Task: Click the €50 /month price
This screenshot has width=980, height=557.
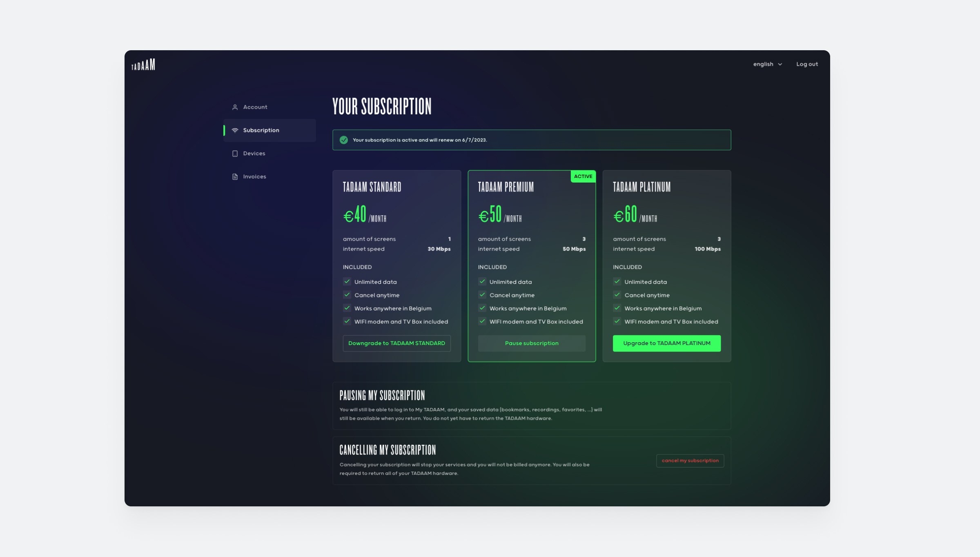Action: [x=500, y=214]
